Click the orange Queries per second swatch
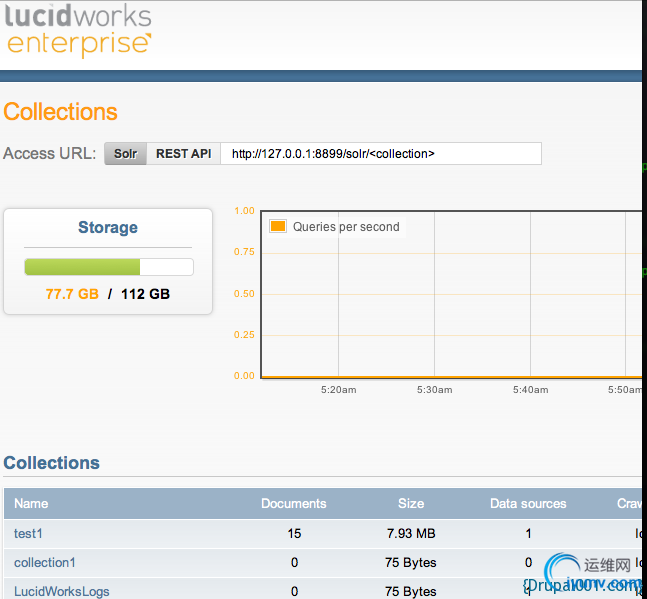This screenshot has height=599, width=647. tap(278, 226)
